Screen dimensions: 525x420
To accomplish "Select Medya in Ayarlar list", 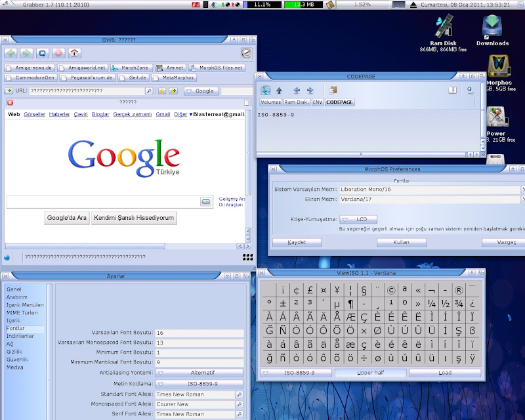I will coord(14,367).
